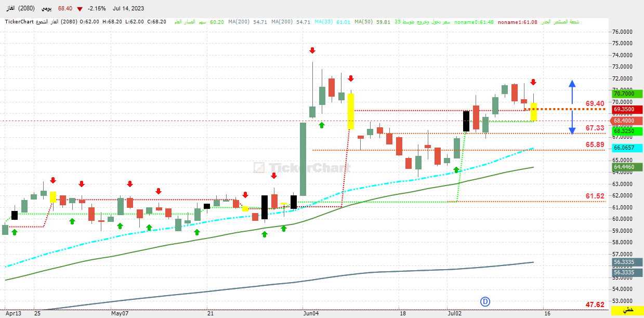The image size is (644, 318).
Task: Click the blue circled D dividend marker
Action: 485,301
